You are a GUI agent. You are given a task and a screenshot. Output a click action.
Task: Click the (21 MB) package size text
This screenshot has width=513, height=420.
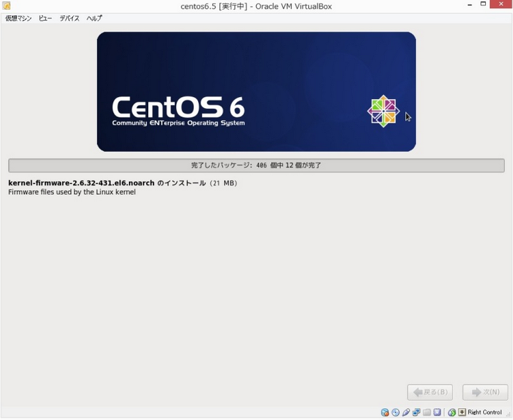pos(223,183)
